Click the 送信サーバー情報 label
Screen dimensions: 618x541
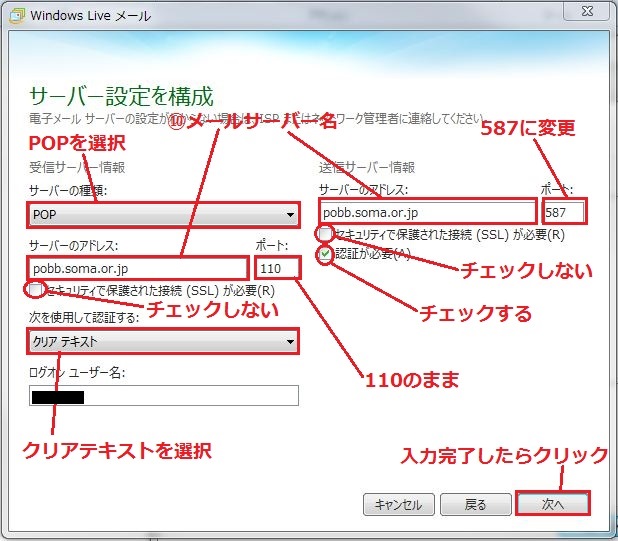pyautogui.click(x=367, y=167)
